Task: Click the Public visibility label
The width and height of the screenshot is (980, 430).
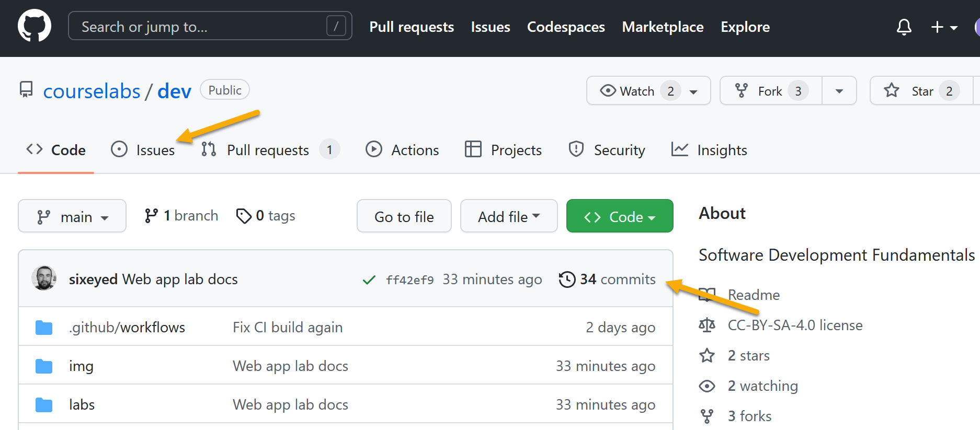Action: coord(225,90)
